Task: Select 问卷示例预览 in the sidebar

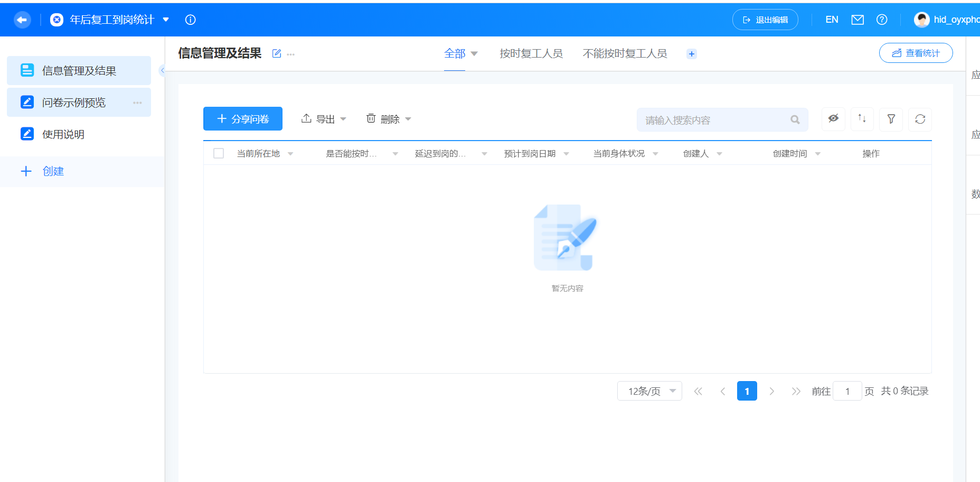Action: 79,102
